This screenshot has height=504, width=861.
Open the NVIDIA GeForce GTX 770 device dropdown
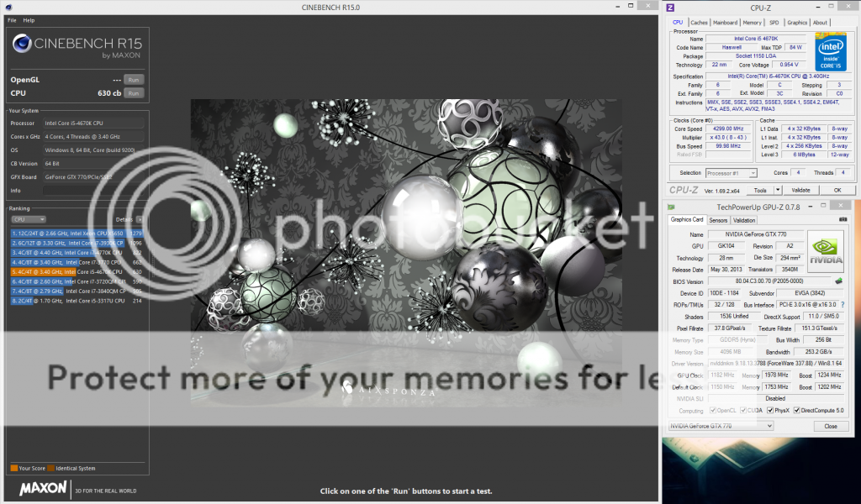(721, 426)
